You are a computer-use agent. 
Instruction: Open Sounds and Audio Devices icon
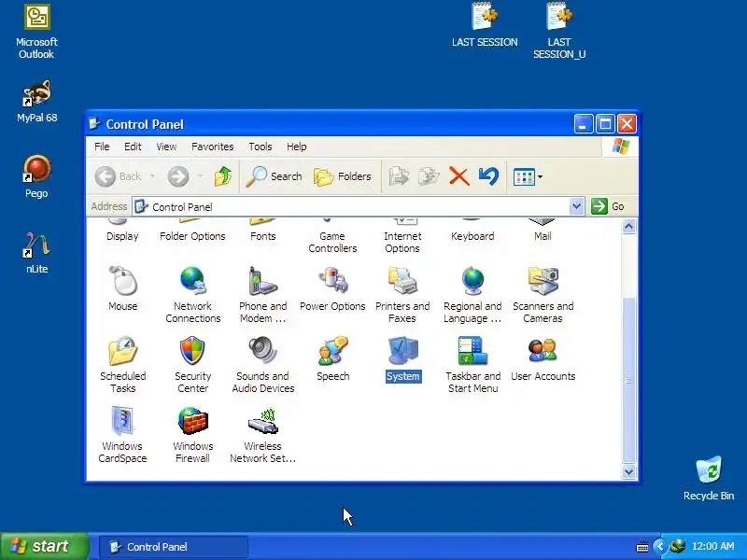[x=262, y=351]
